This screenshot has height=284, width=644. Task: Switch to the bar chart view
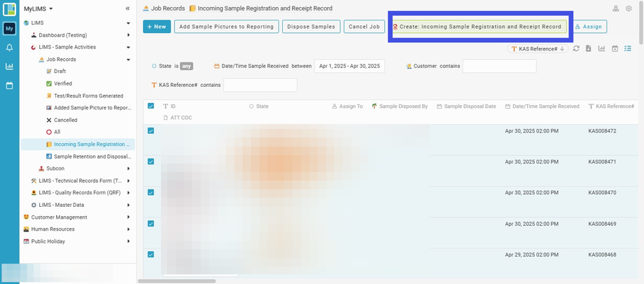602,48
